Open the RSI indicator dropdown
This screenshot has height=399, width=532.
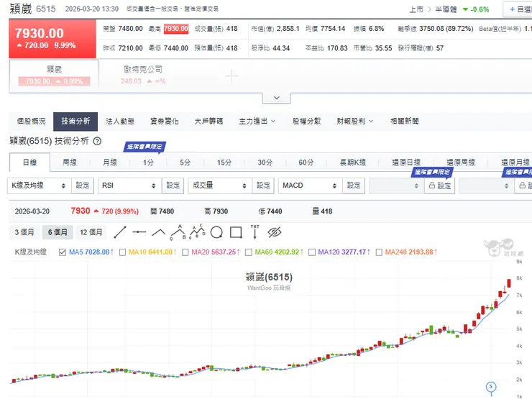[129, 185]
